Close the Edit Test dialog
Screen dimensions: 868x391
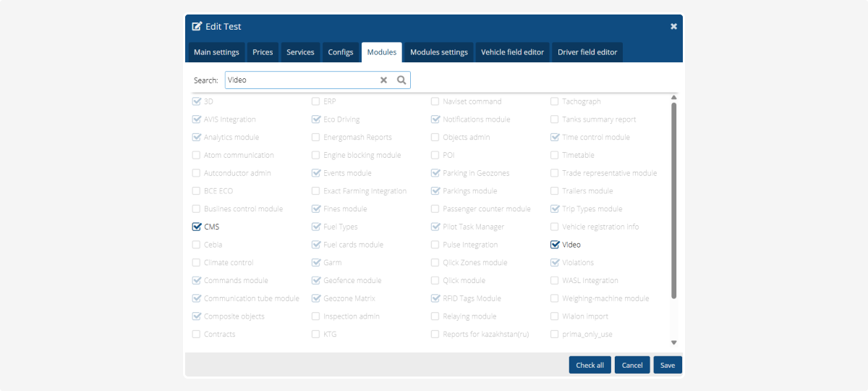point(673,27)
